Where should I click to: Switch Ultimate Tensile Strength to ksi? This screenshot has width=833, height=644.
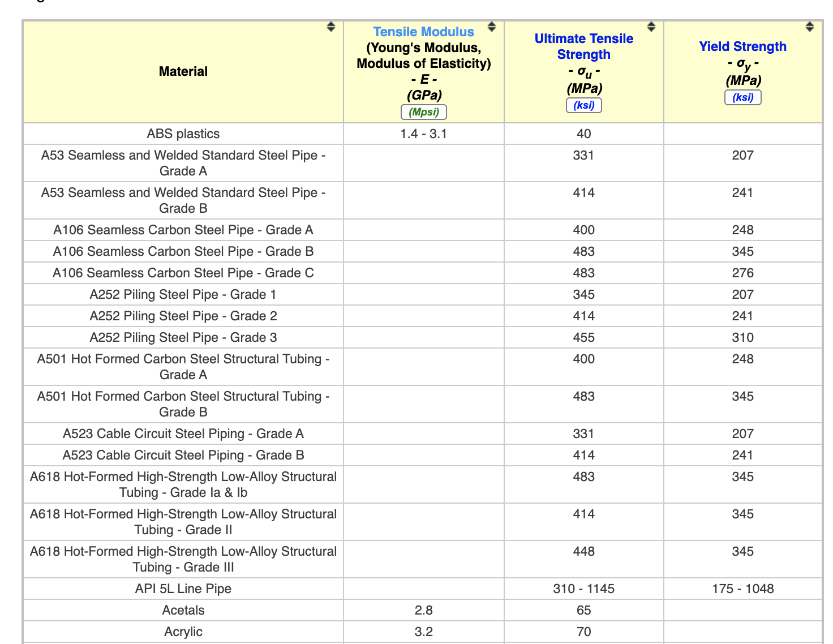tap(584, 105)
